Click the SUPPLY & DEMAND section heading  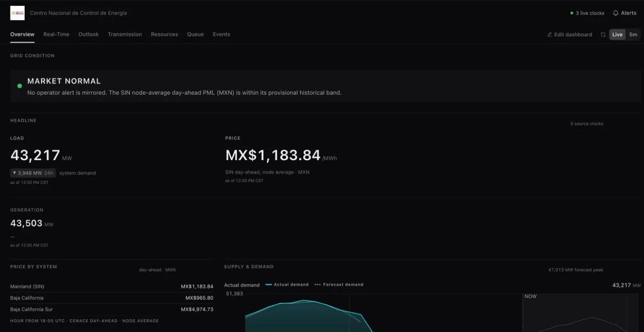pos(249,267)
